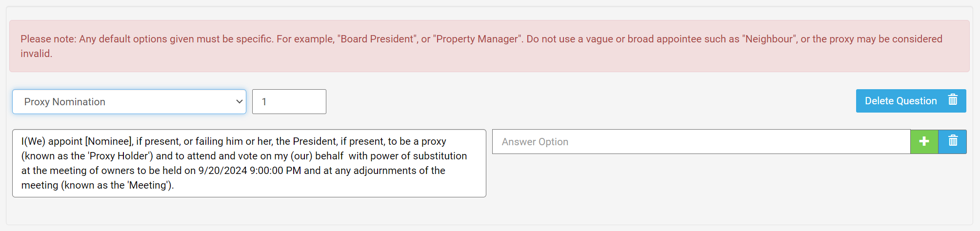Select the red Please note warning banner
Screen dimensions: 980x231
pyautogui.click(x=489, y=46)
